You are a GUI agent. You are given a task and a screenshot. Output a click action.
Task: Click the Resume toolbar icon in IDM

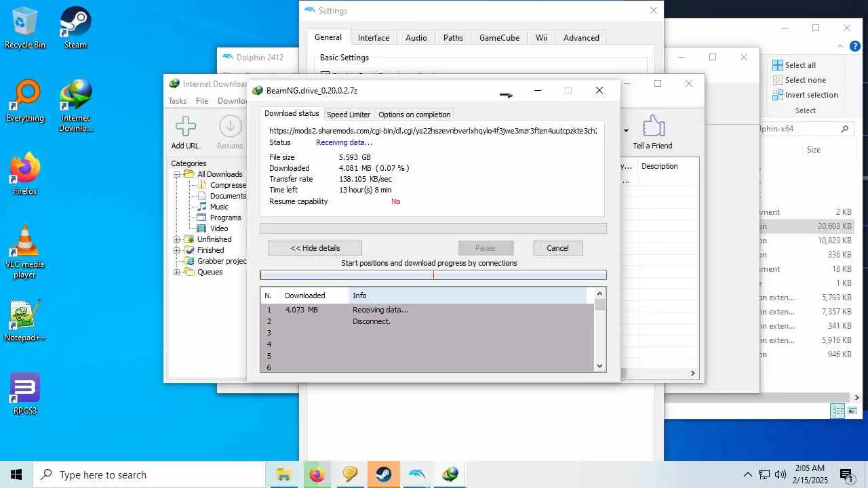tap(230, 132)
